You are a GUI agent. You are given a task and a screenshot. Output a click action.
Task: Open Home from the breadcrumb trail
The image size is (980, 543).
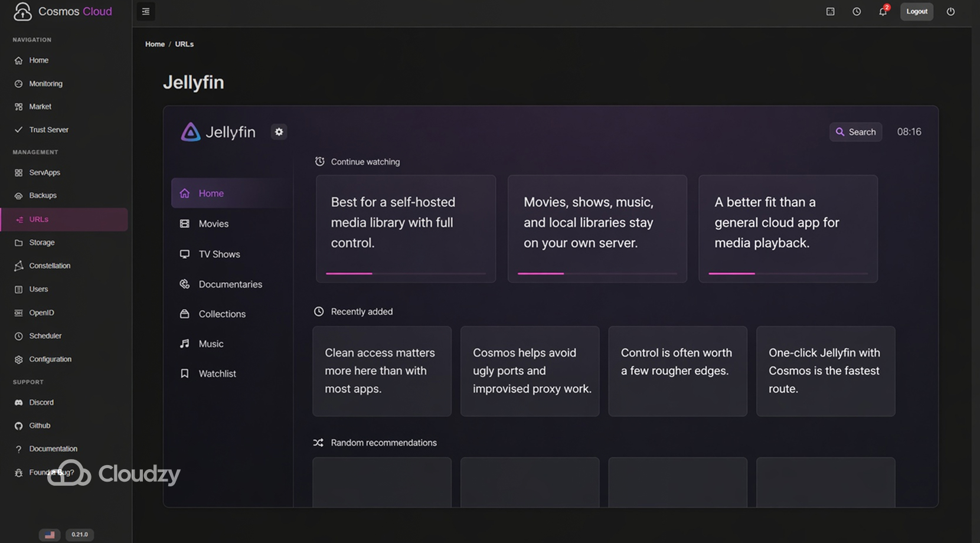[155, 44]
